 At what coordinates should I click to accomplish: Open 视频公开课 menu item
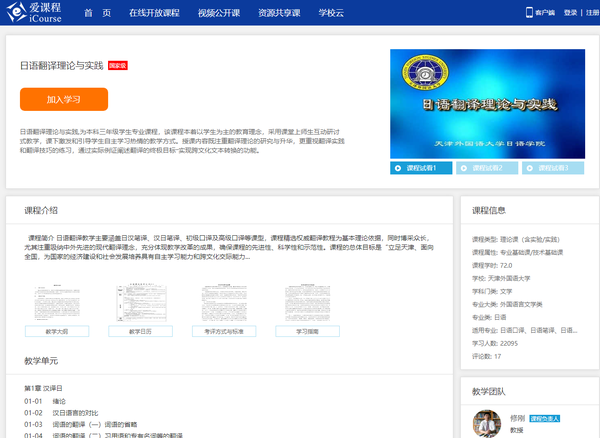click(220, 13)
